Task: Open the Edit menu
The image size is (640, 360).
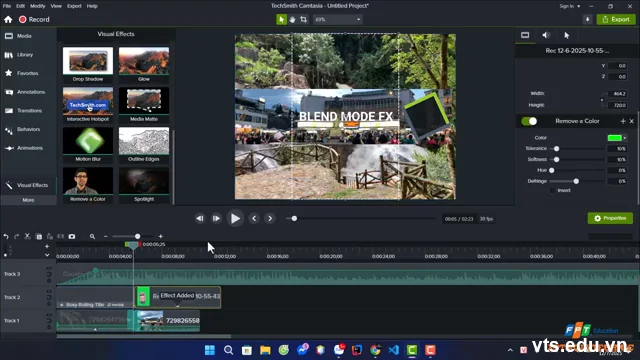Action: coord(20,6)
